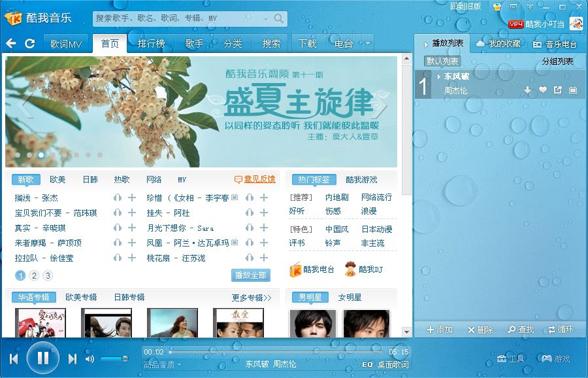Switch to the 电台 tab

click(x=344, y=44)
